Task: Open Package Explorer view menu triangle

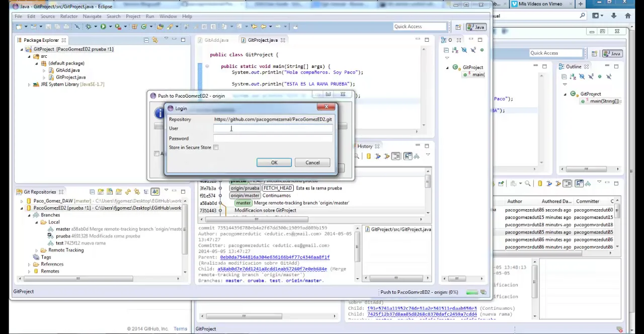Action: point(166,38)
